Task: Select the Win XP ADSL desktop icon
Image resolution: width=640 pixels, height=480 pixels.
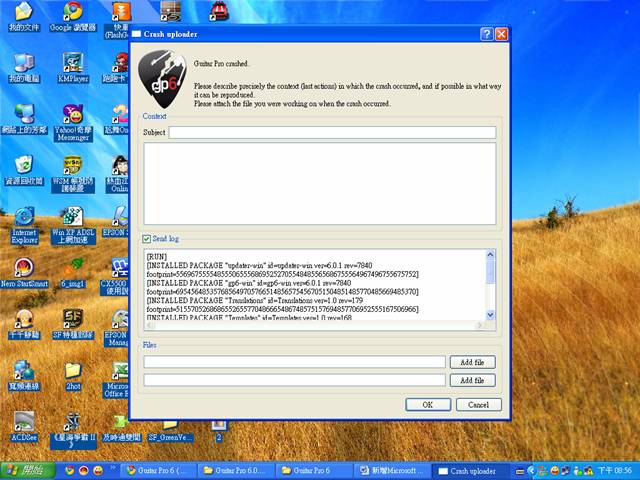Action: 73,226
